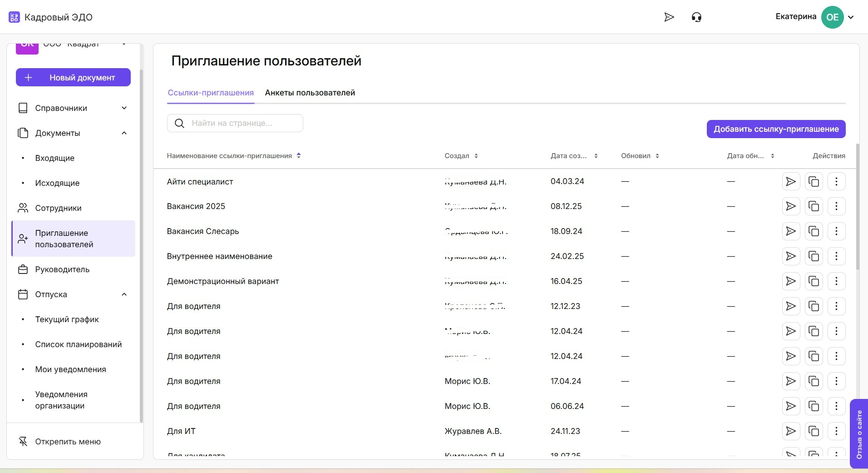Click Добавить ссылку-приглашение button
Viewport: 868px width, 473px height.
[776, 129]
